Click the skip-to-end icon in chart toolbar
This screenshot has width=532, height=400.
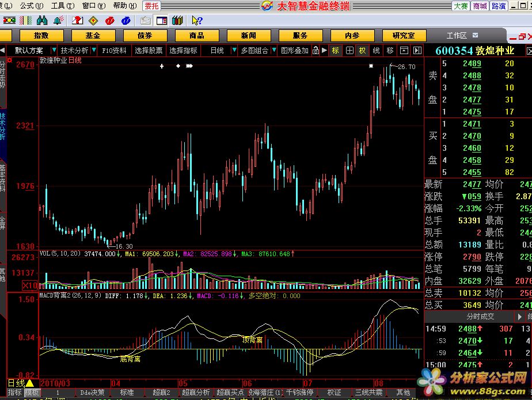coord(417,51)
